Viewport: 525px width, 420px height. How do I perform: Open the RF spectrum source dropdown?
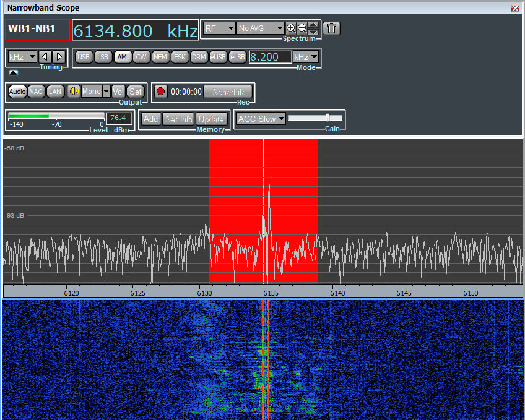[x=231, y=28]
